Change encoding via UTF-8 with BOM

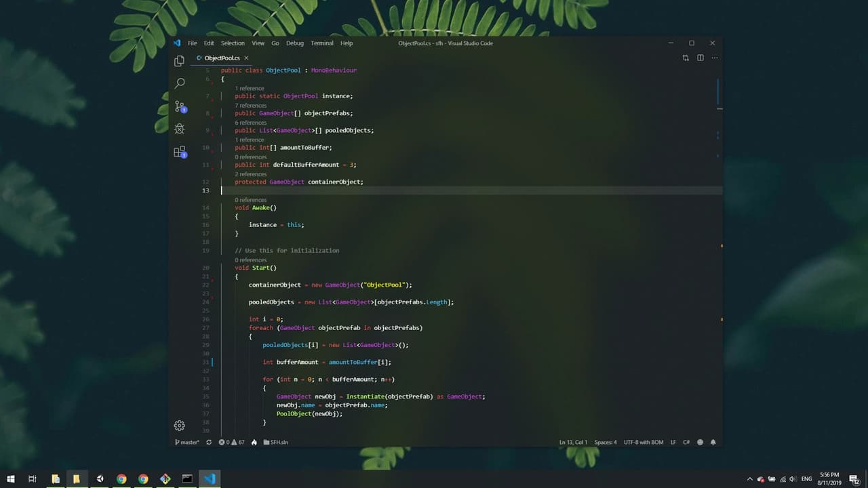(644, 442)
